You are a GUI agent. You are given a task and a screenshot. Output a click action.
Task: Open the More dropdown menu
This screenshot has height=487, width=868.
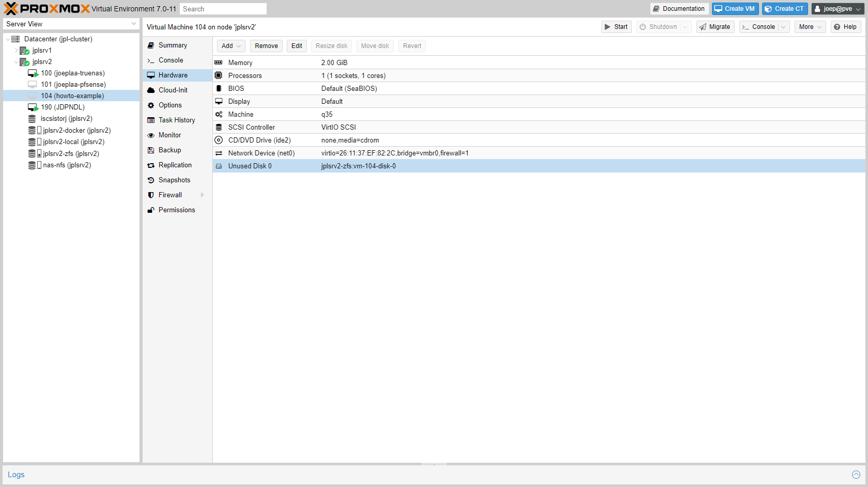pos(809,26)
